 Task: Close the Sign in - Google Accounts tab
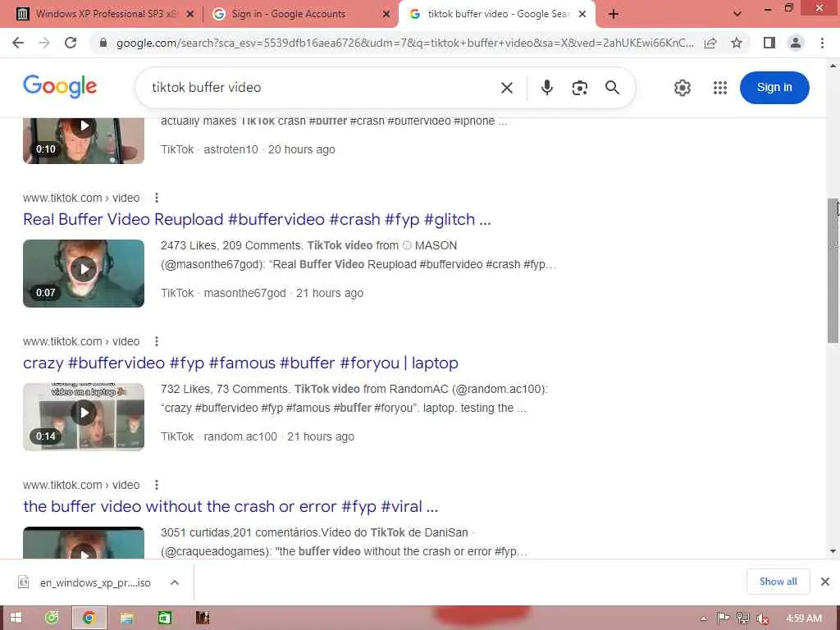[386, 14]
